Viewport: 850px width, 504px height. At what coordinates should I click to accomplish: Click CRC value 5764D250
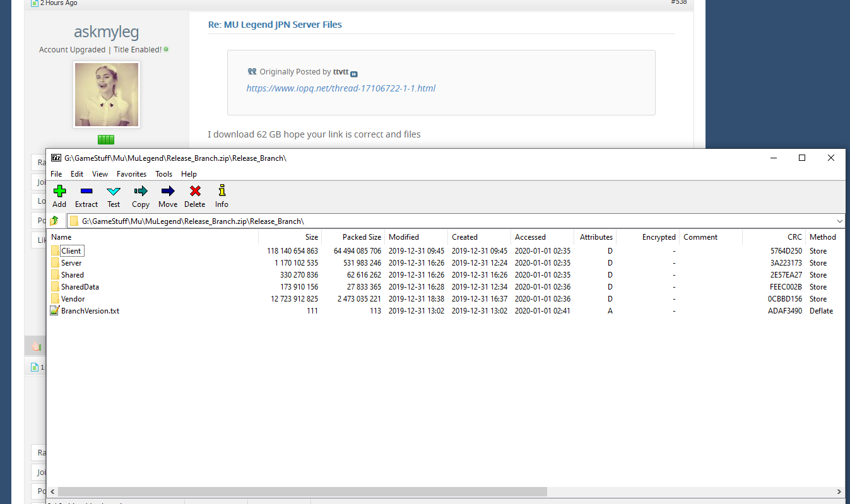(x=785, y=251)
